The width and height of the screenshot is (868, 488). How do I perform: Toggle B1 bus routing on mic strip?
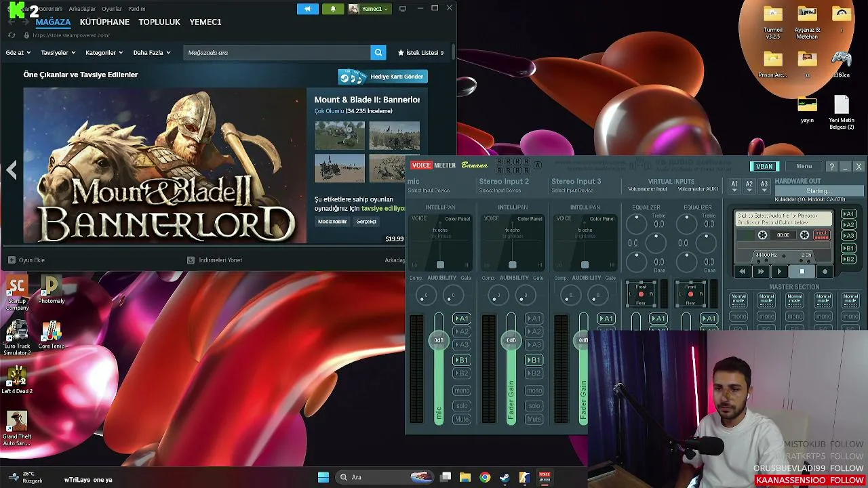(462, 360)
